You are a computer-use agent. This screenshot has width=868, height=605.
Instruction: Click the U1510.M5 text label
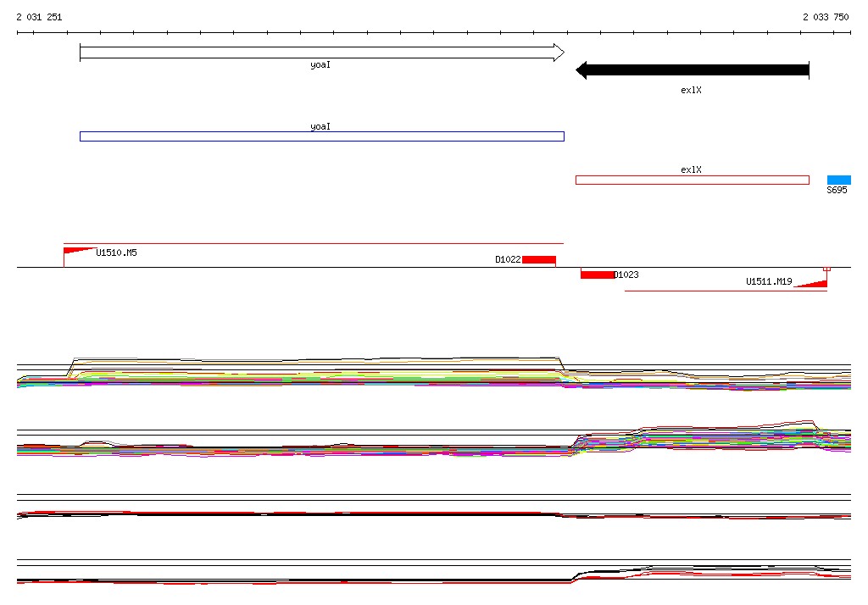pos(116,253)
